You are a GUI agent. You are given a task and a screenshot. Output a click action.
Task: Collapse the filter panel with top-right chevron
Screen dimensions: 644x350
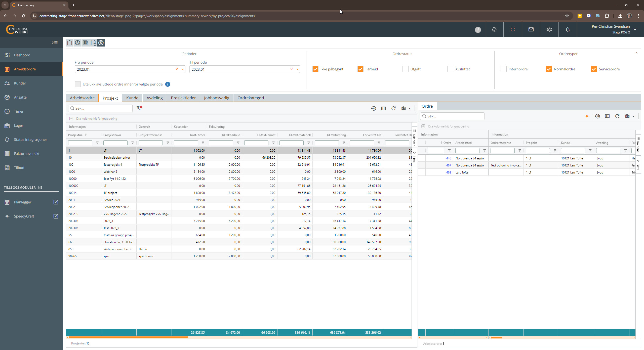click(637, 53)
